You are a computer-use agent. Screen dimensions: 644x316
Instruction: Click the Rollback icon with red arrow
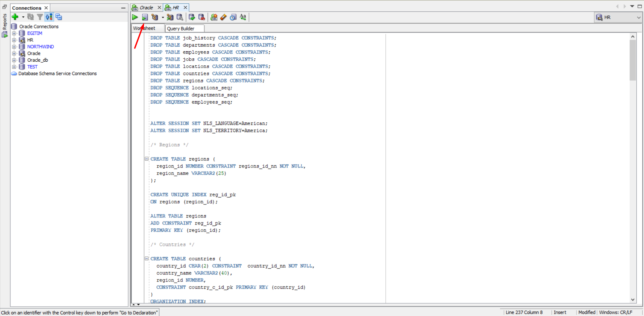pyautogui.click(x=202, y=17)
